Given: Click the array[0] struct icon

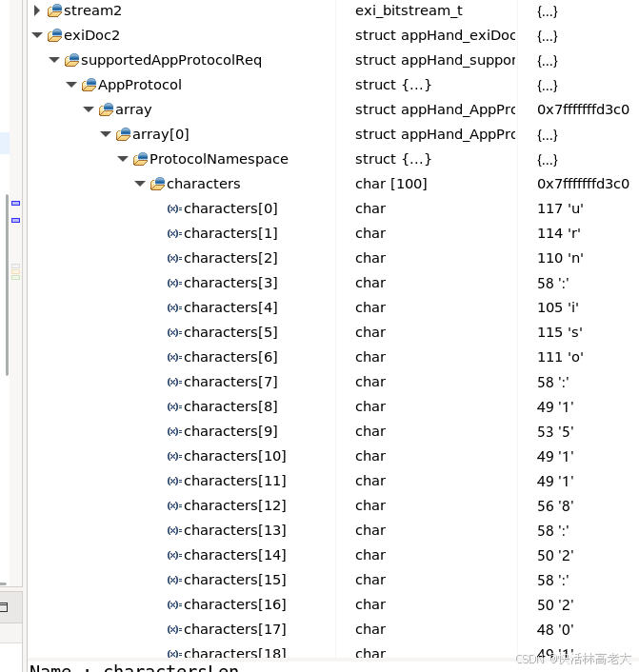Looking at the screenshot, I should click(x=123, y=134).
